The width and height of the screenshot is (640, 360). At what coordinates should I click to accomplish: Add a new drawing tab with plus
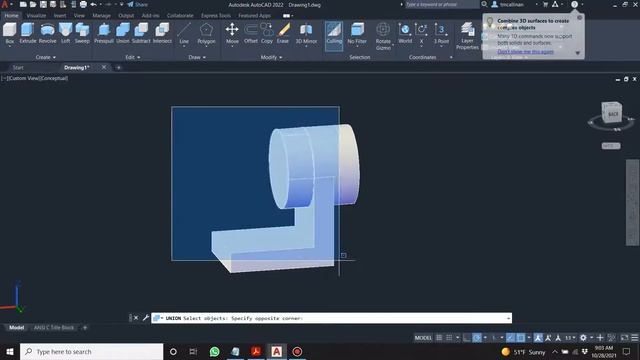pos(118,67)
